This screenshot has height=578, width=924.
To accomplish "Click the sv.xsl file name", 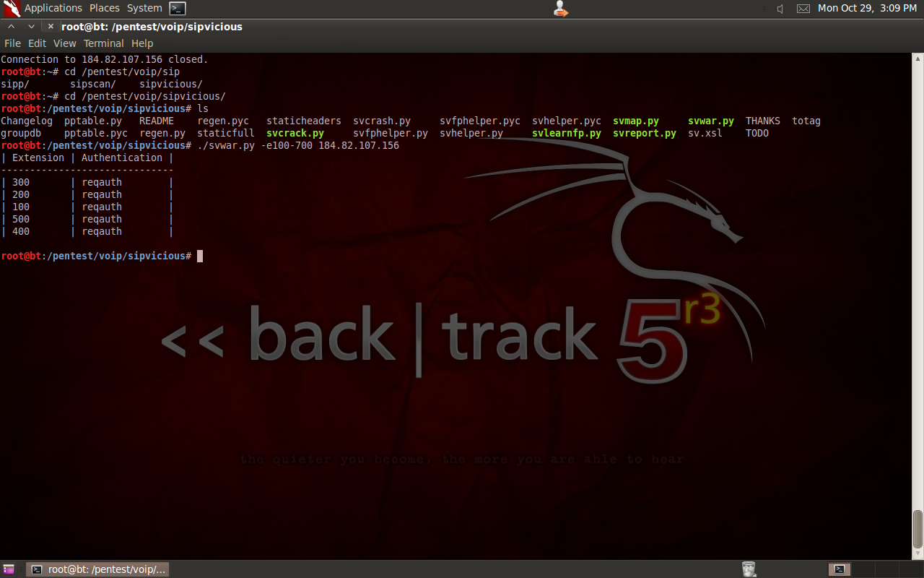I will point(705,133).
